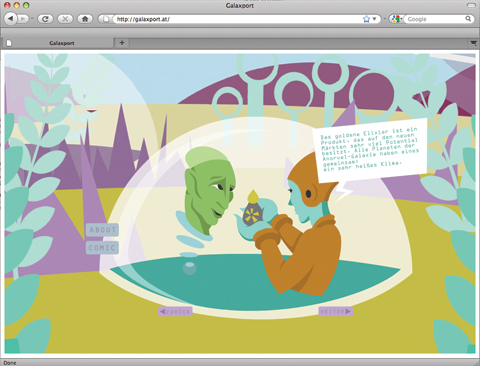The width and height of the screenshot is (480, 366).
Task: Go back with the browser back arrow
Action: pos(11,19)
